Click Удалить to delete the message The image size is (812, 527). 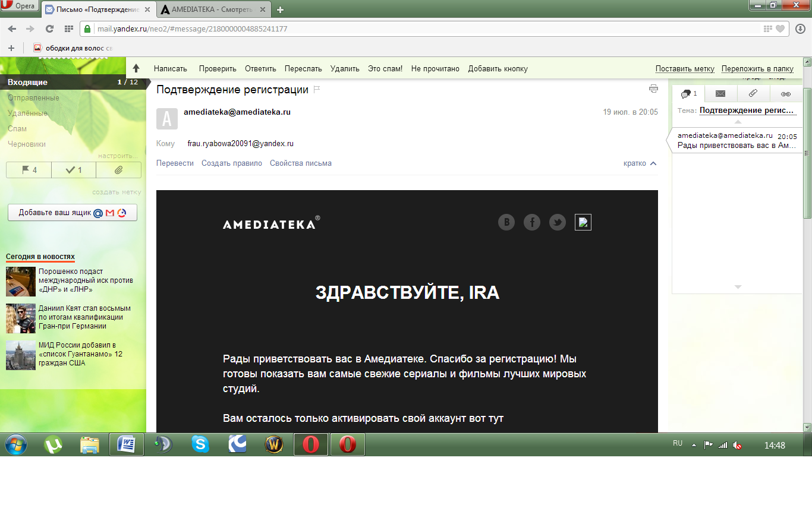345,69
